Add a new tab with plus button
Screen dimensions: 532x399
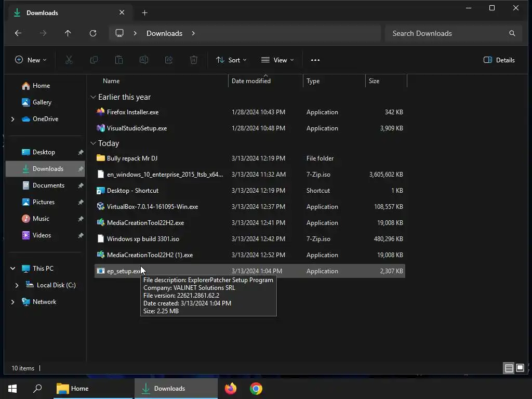coord(144,13)
